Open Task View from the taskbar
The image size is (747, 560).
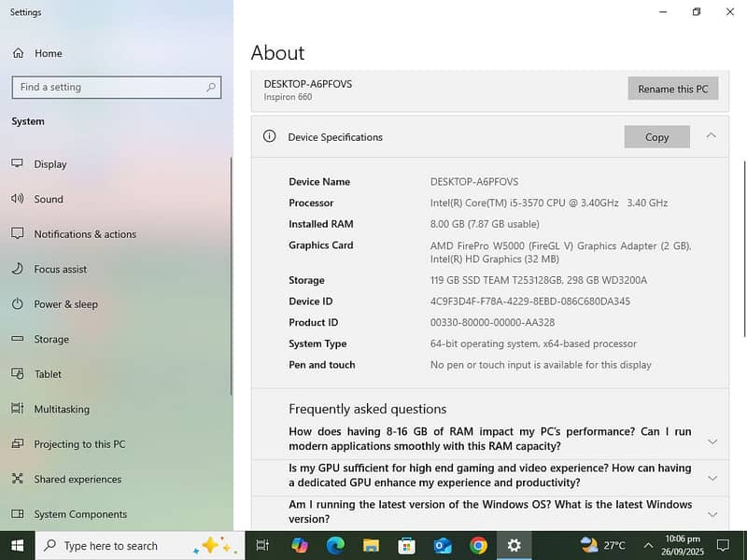click(x=262, y=545)
